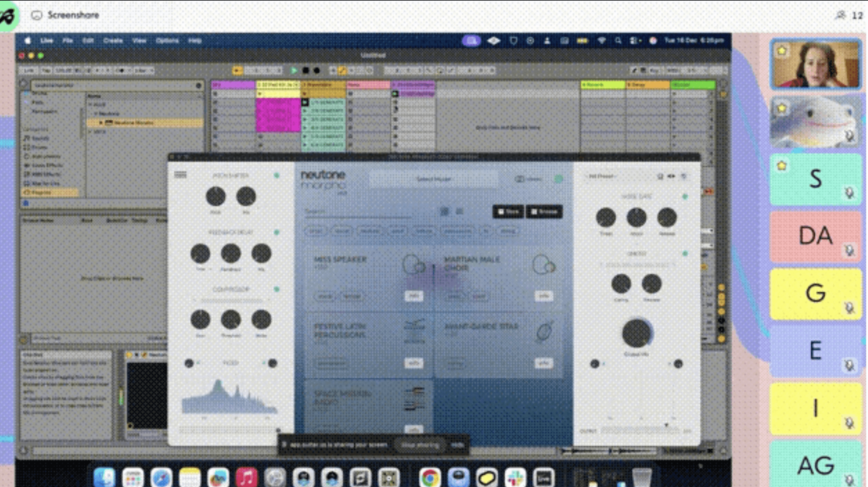
Task: Click Stop sharing in the screen share bar
Action: (x=420, y=445)
